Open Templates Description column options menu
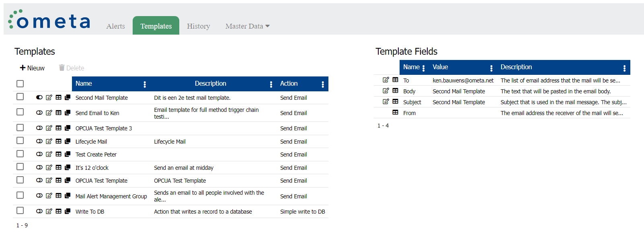 pyautogui.click(x=271, y=84)
